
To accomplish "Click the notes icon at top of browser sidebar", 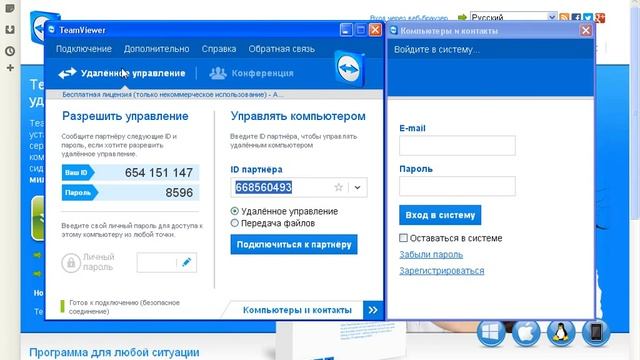I will 10,8.
